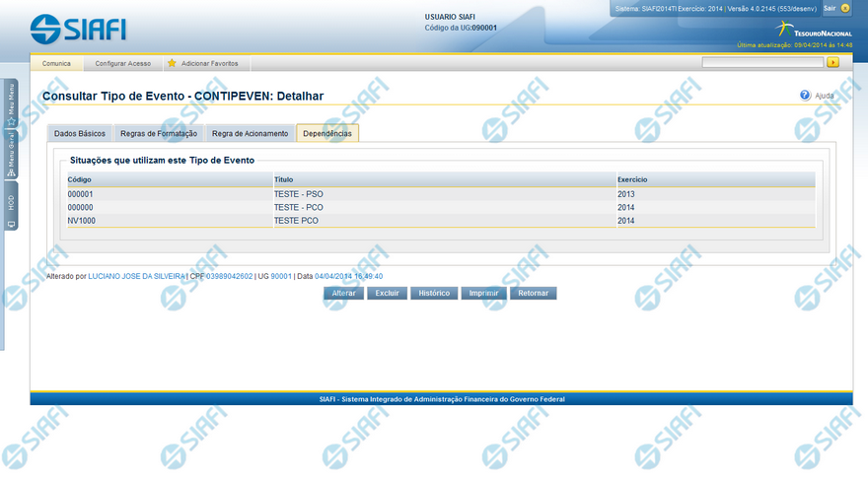Open the Comunica menu
The image size is (868, 480).
click(56, 63)
